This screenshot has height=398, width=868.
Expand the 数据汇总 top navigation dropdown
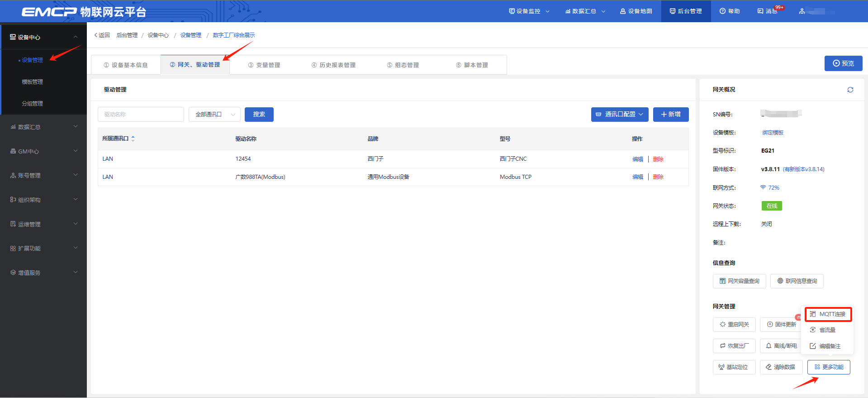[x=585, y=11]
